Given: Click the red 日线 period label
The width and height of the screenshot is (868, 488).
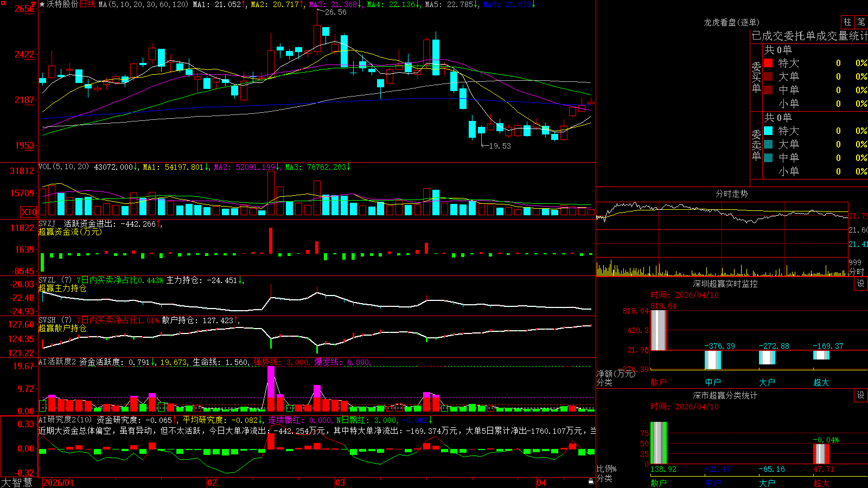Looking at the screenshot, I should tap(87, 4).
